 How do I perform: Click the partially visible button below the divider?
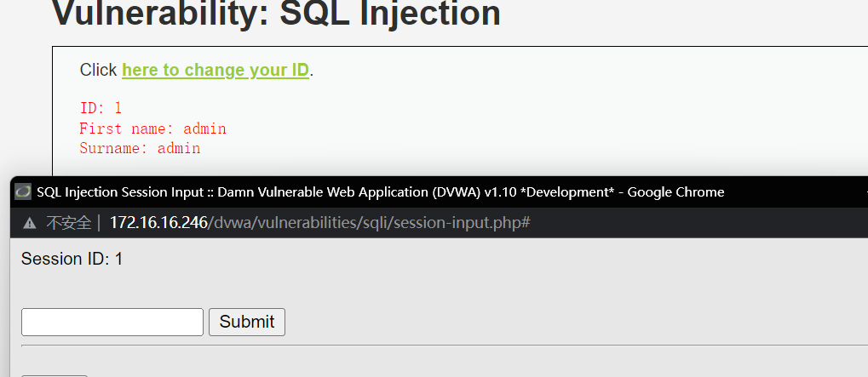[x=55, y=376]
